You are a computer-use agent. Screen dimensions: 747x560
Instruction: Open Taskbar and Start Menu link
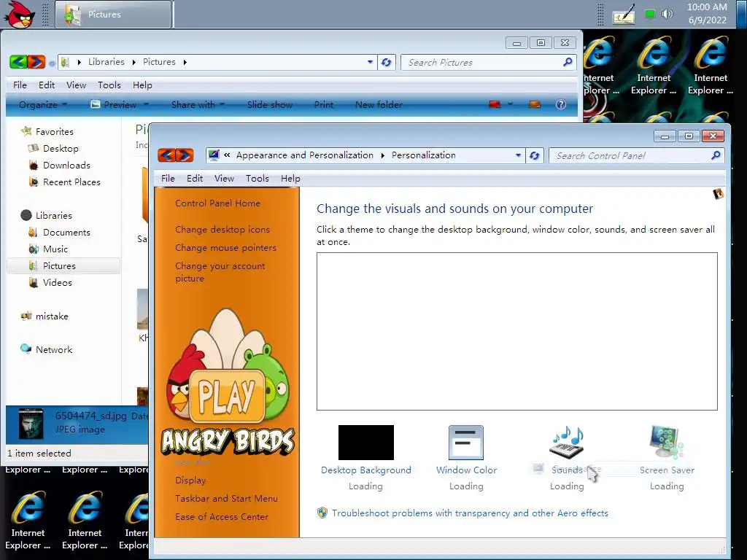[226, 499]
